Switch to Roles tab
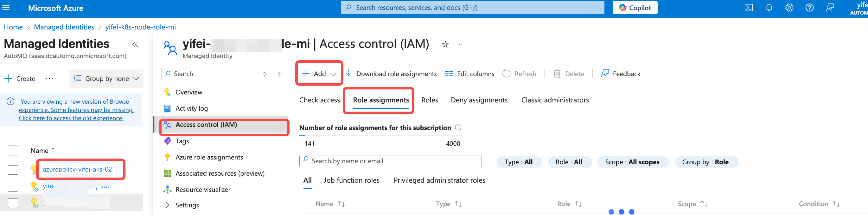 click(x=430, y=100)
